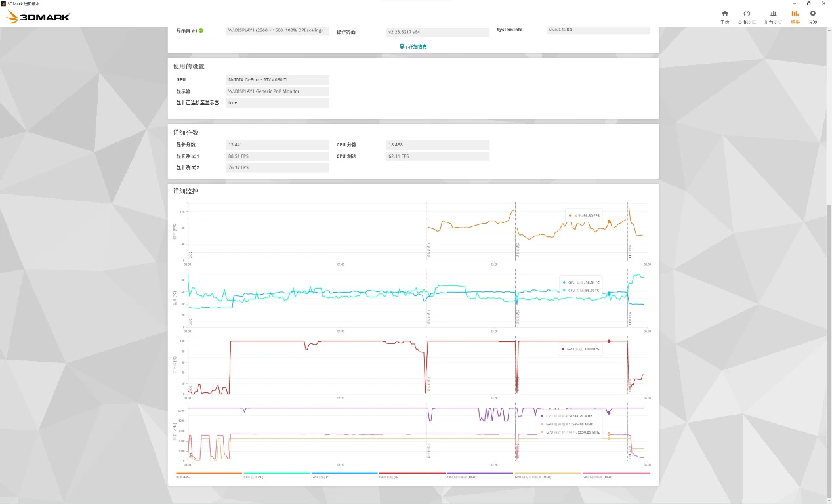Click the small 3DMark icon in the title bar
832x504 pixels.
click(x=4, y=3)
